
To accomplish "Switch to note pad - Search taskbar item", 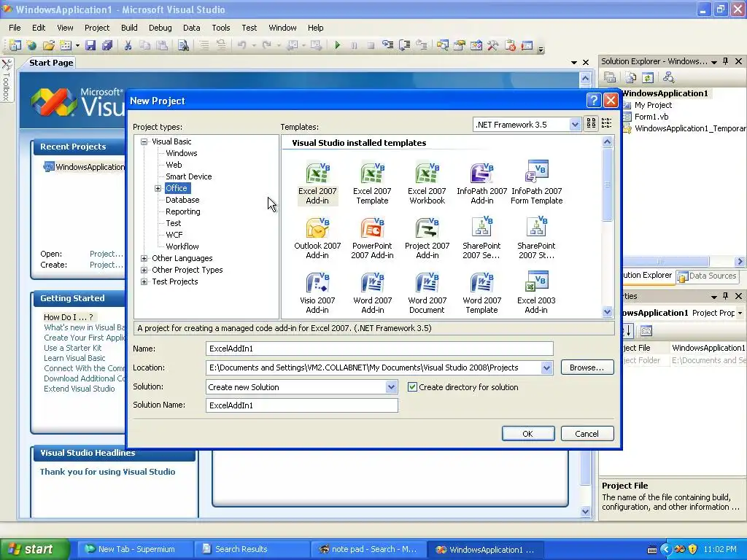I will click(368, 549).
